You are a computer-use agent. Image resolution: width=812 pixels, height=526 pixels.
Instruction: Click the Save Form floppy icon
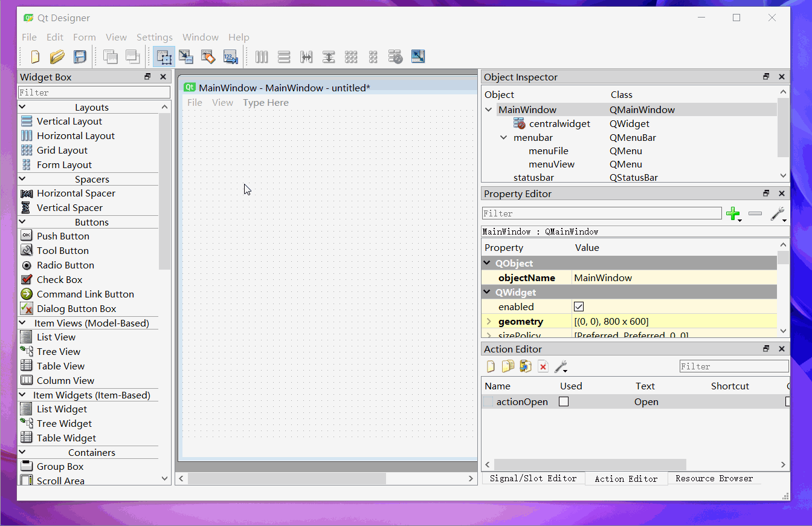point(80,57)
